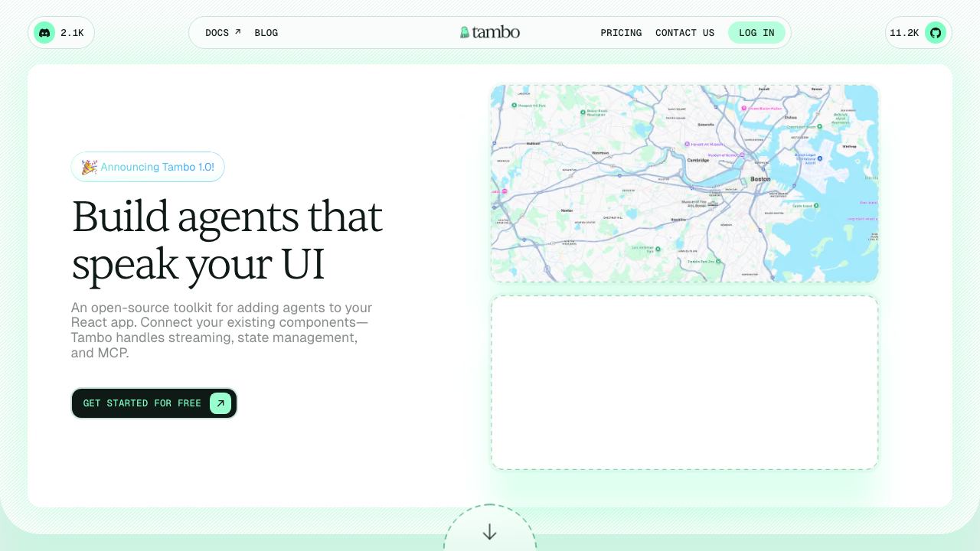Click the tambo logo in the navbar

coord(490,32)
